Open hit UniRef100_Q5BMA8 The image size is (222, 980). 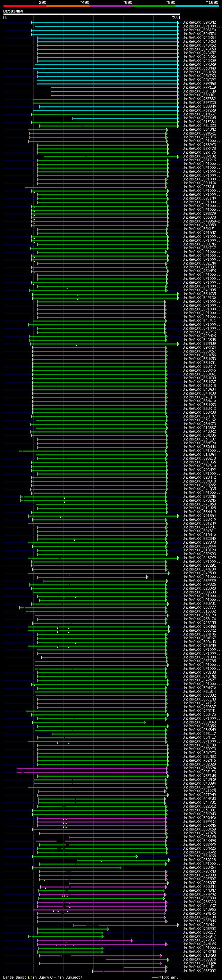click(199, 68)
